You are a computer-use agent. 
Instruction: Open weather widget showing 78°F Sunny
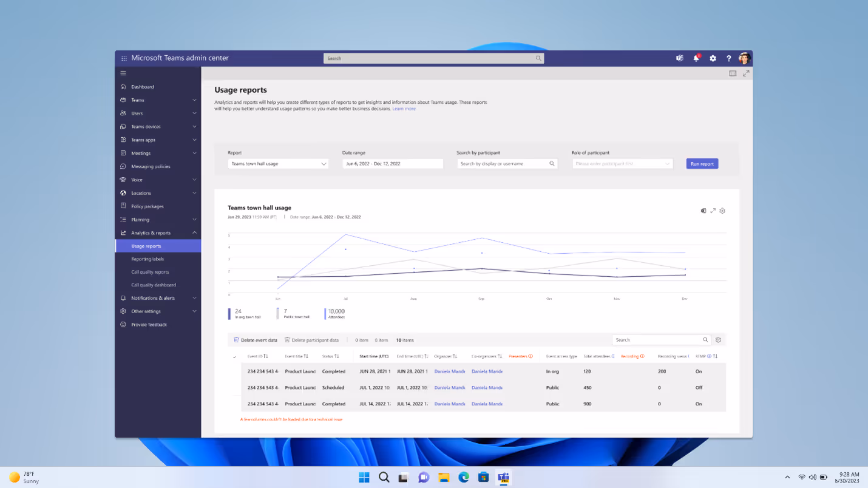tap(24, 477)
